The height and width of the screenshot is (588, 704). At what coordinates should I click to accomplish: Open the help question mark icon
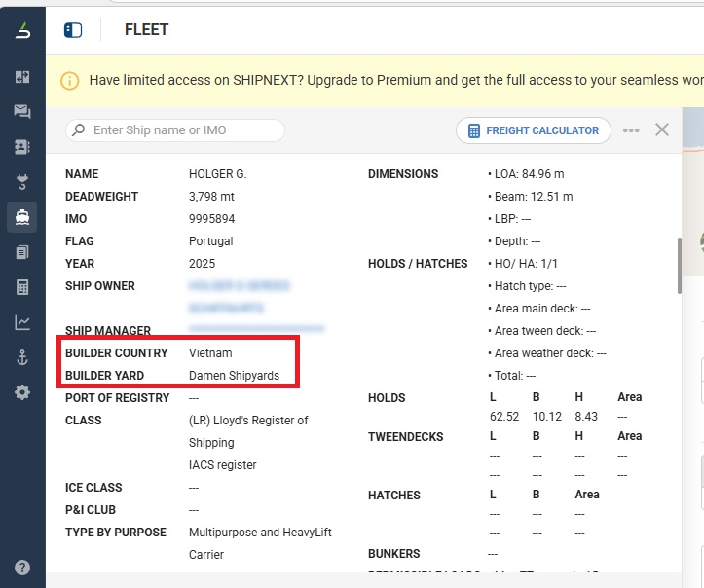point(21,568)
